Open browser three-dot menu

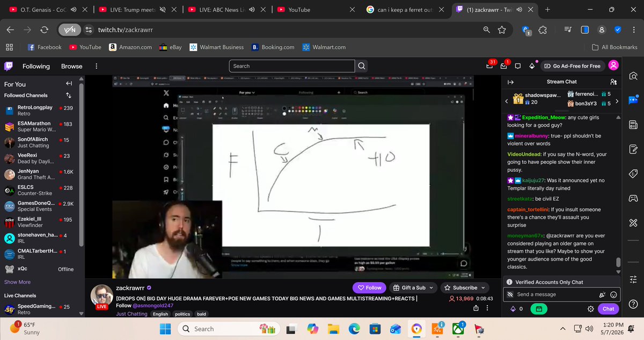click(633, 30)
